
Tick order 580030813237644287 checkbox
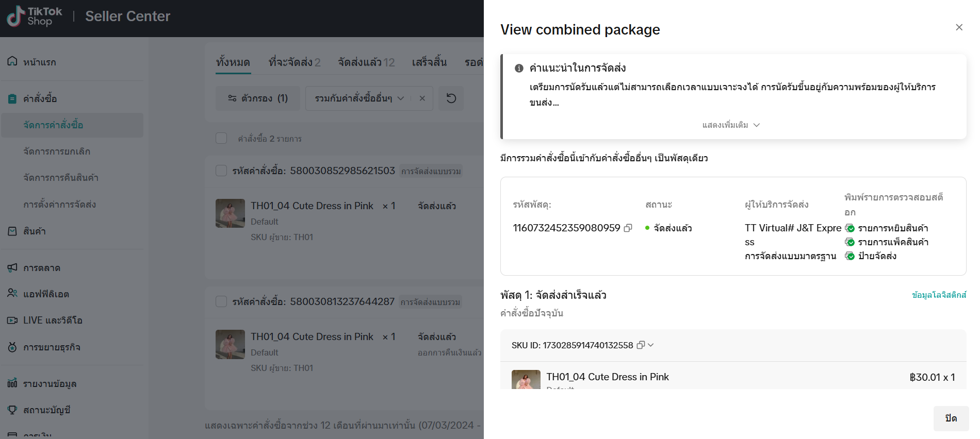click(x=221, y=301)
